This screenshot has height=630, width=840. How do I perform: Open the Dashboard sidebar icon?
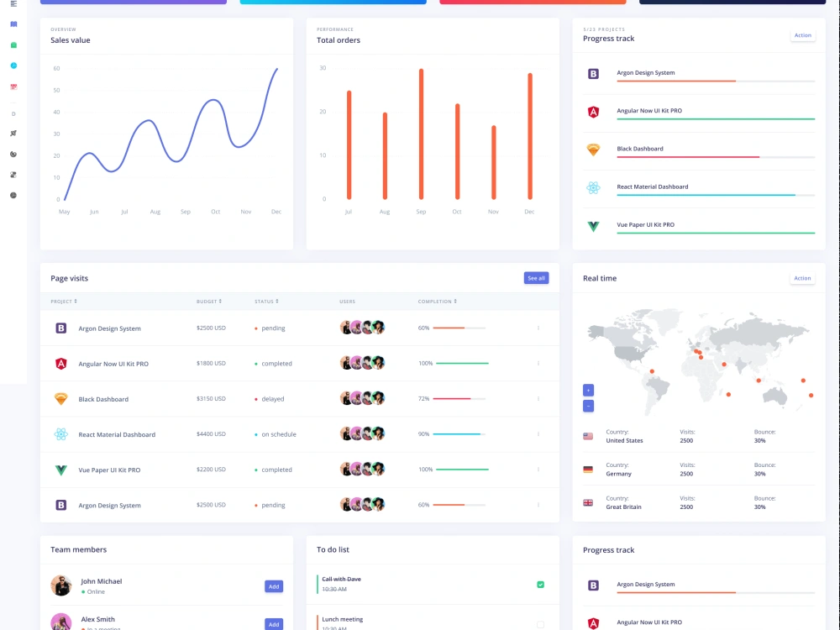pyautogui.click(x=13, y=24)
